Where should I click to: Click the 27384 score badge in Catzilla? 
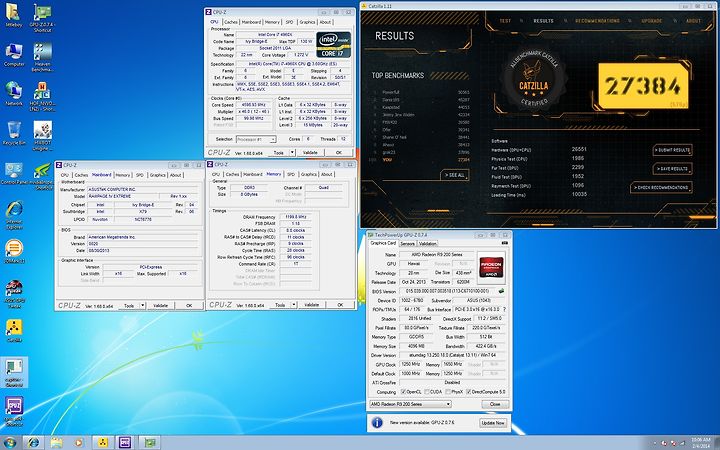click(643, 86)
